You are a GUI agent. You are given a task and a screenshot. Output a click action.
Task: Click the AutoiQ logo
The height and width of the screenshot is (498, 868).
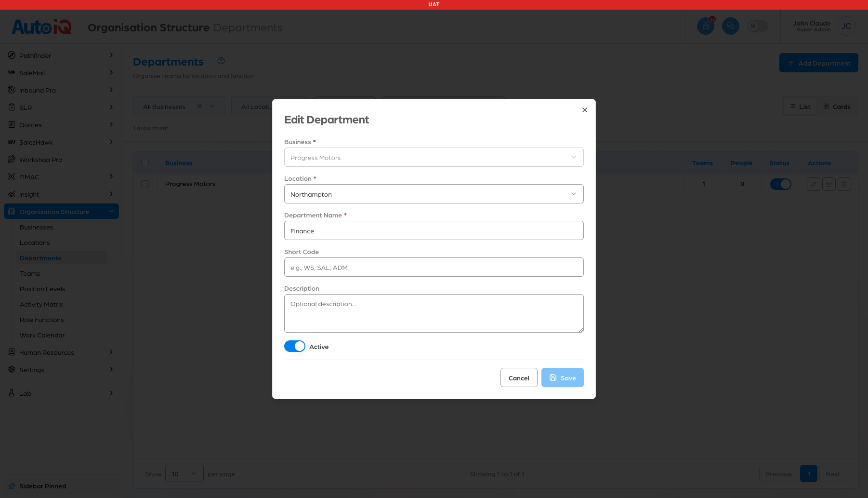[x=42, y=27]
